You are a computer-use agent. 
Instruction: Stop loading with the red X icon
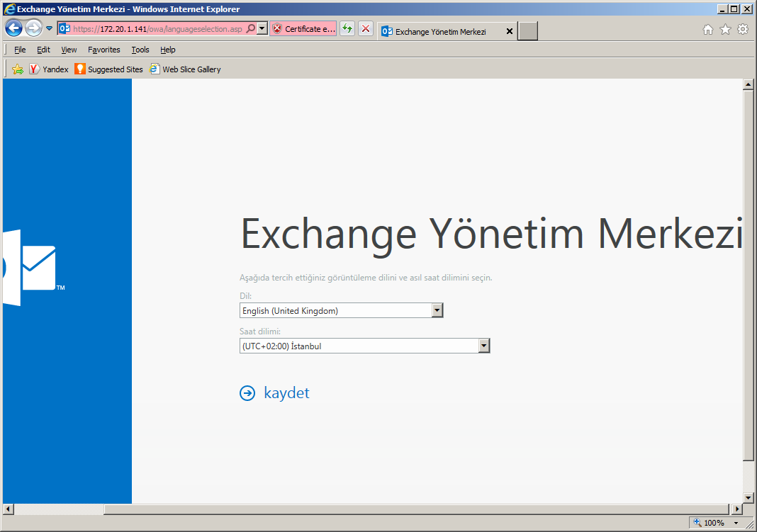pyautogui.click(x=366, y=28)
